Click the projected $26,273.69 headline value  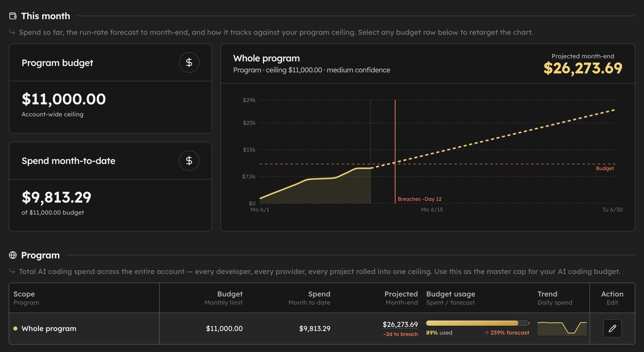point(583,68)
